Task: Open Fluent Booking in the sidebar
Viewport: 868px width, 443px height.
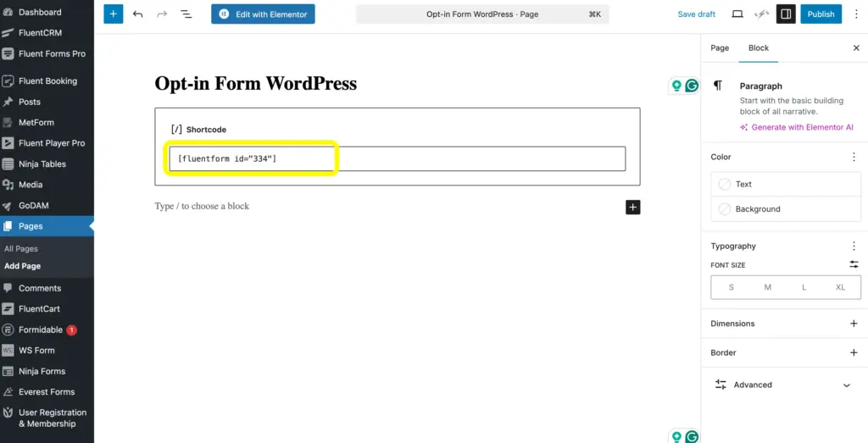Action: pos(47,80)
